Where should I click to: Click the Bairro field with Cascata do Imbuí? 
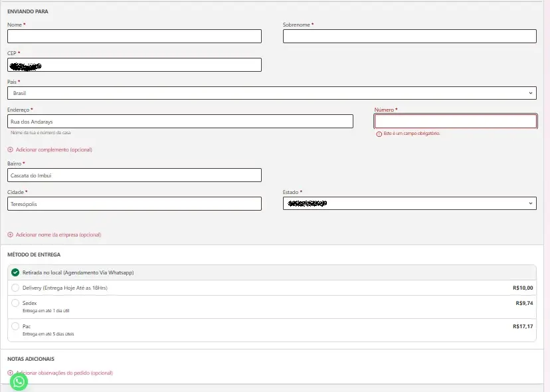[x=134, y=175]
